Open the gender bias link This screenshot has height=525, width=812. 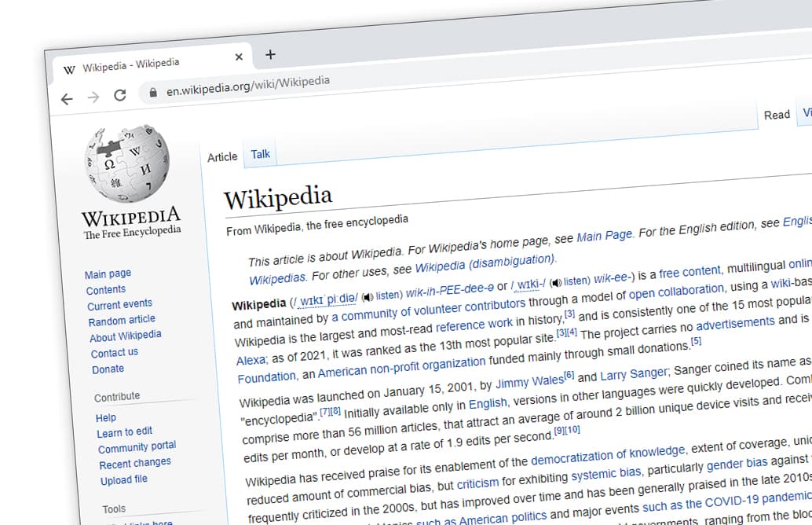(x=737, y=463)
